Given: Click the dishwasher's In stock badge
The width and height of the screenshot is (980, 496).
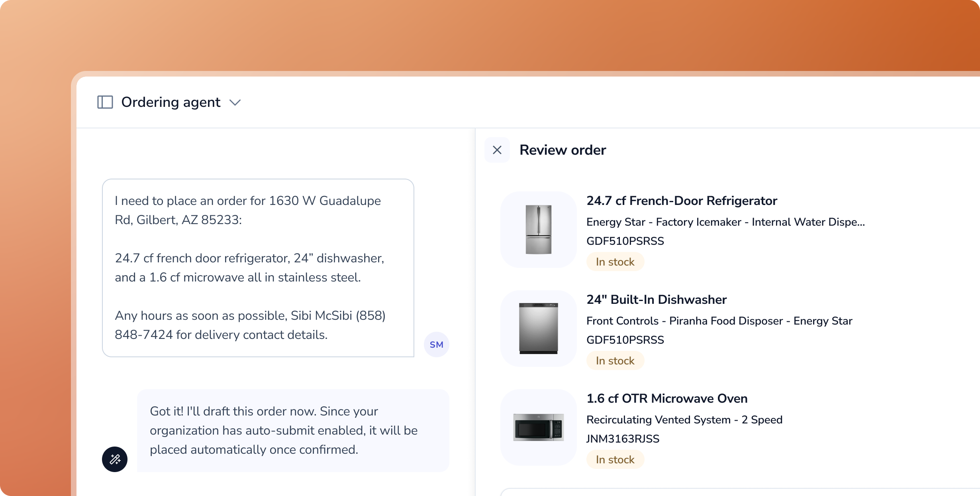Looking at the screenshot, I should tap(615, 360).
